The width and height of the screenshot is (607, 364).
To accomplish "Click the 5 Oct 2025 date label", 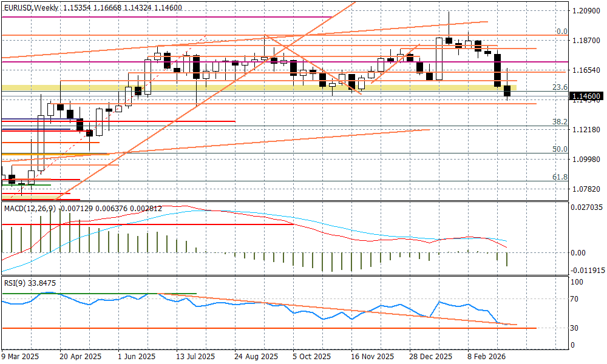I will (311, 357).
